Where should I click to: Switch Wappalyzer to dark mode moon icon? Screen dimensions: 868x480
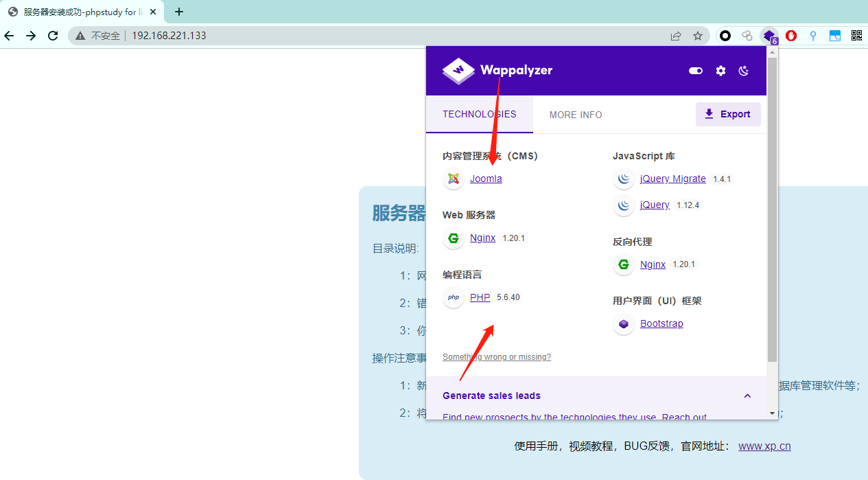[744, 71]
